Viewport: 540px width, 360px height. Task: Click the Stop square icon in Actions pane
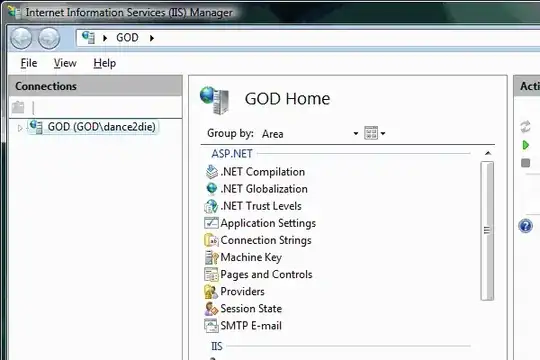pyautogui.click(x=526, y=163)
